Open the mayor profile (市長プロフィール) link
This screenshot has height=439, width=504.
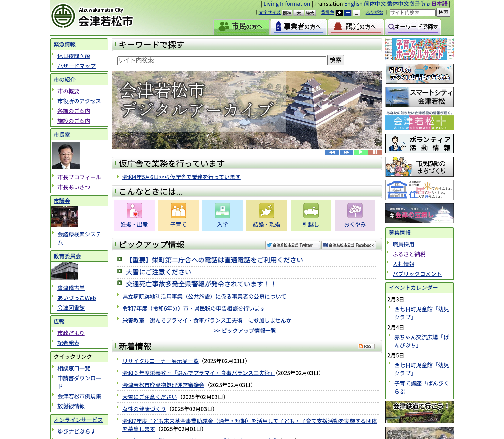pos(79,177)
